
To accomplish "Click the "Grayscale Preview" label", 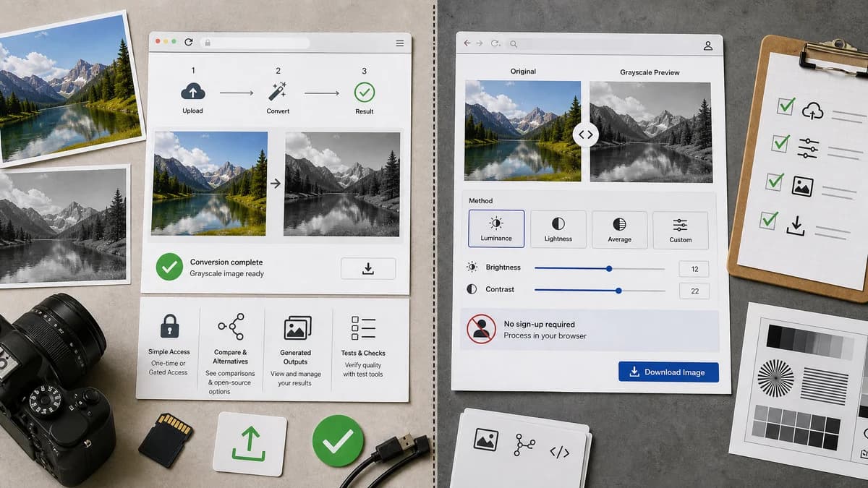I will 650,72.
